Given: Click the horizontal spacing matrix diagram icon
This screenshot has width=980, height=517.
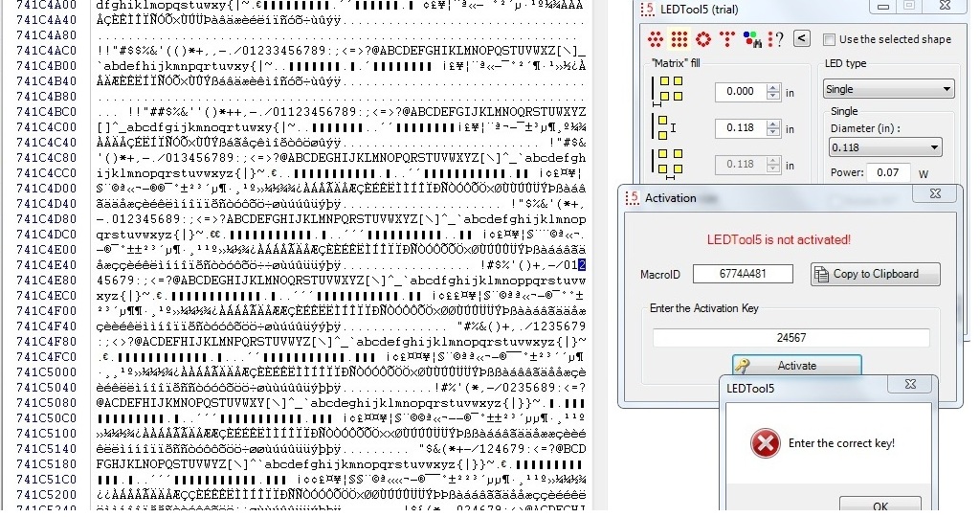Looking at the screenshot, I should [x=668, y=163].
